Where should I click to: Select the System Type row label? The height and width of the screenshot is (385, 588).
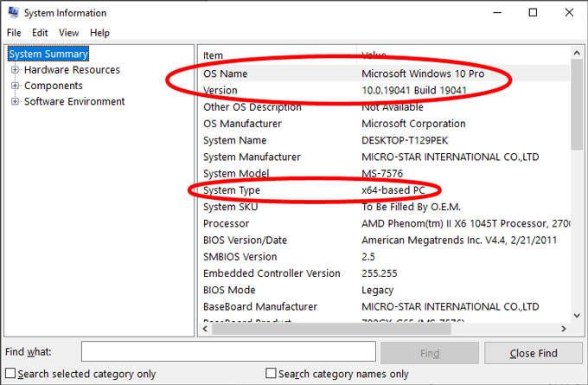[232, 190]
